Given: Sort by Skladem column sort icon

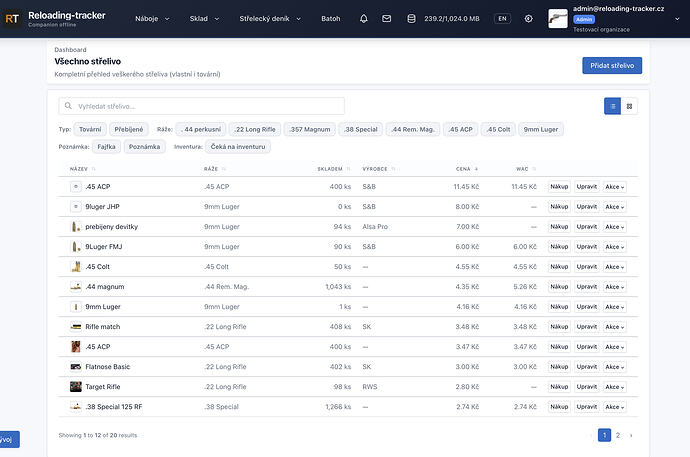Looking at the screenshot, I should coord(348,169).
